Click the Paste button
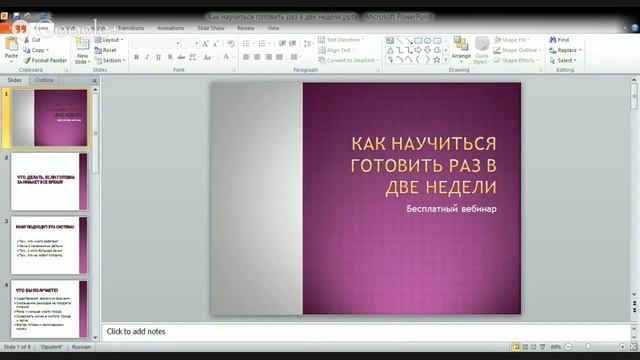Screen dimensions: 640x360 (x=11, y=49)
